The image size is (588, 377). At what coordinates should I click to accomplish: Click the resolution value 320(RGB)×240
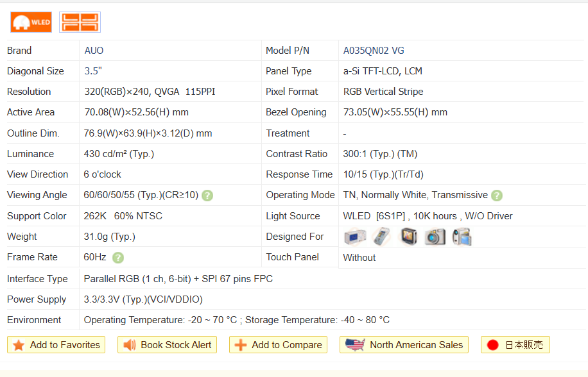tap(117, 92)
